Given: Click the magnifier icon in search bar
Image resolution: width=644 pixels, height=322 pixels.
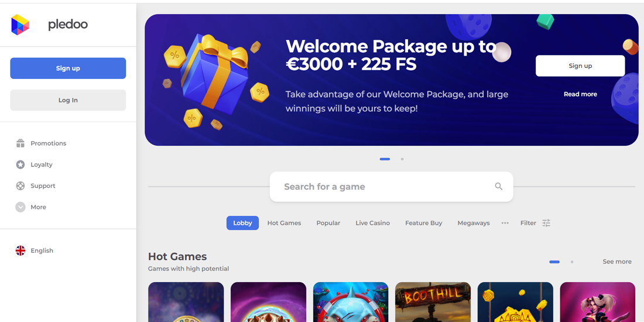Looking at the screenshot, I should (499, 186).
